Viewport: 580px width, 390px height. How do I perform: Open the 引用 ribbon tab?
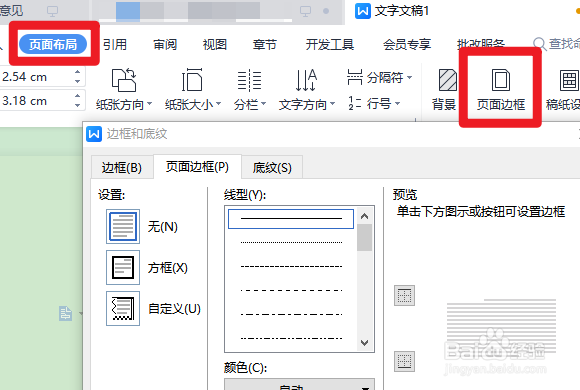pyautogui.click(x=115, y=44)
